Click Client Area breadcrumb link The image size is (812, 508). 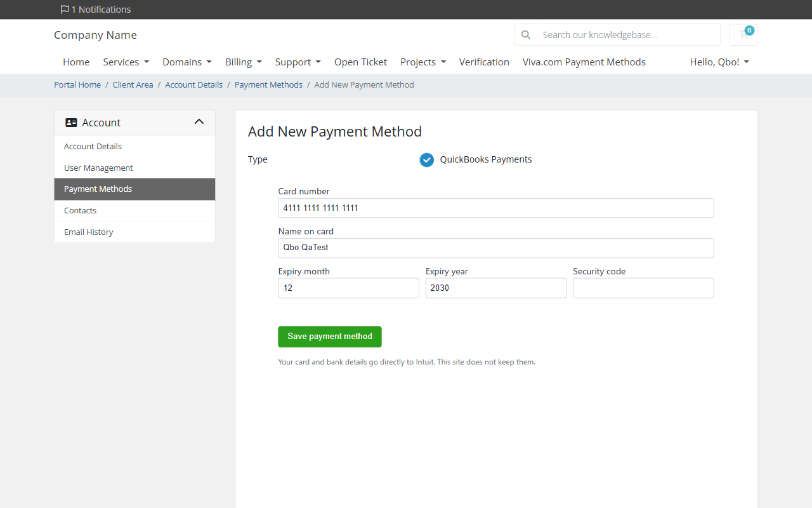point(133,85)
